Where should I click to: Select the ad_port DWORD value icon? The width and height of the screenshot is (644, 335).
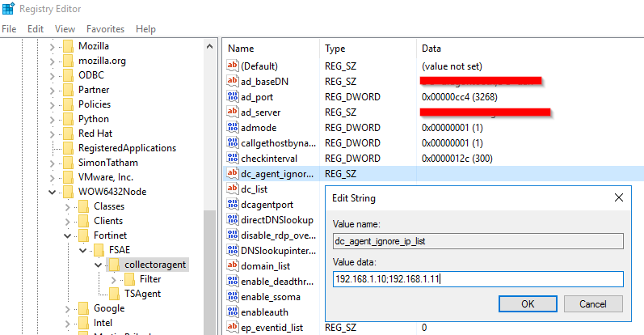point(234,97)
